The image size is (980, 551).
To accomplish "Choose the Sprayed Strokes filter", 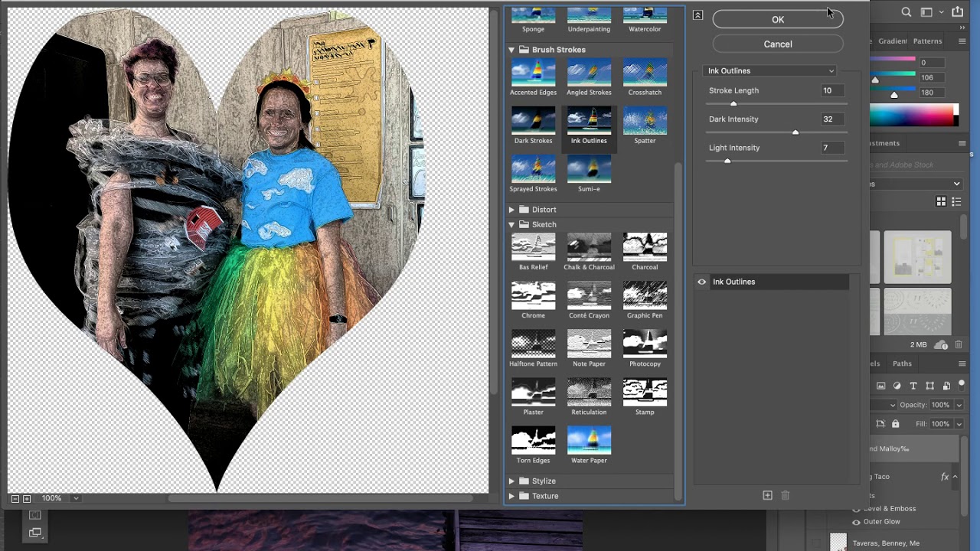I will coord(534,169).
